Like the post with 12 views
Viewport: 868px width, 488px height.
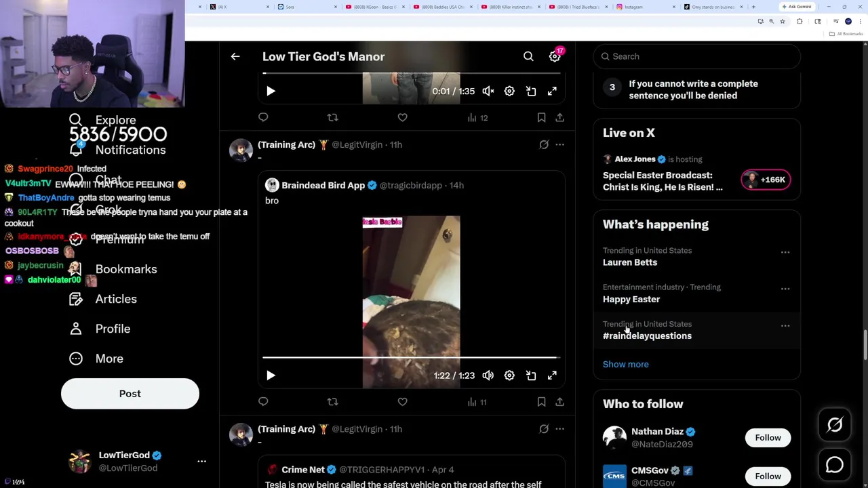pos(402,117)
